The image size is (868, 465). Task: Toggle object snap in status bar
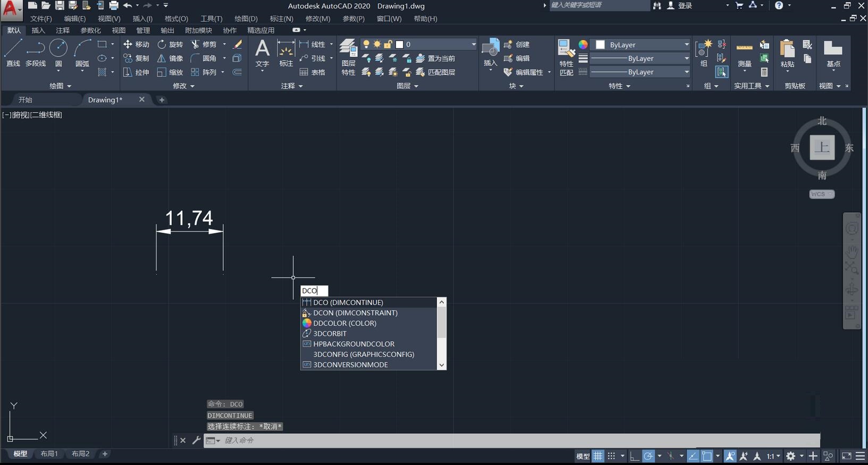tap(706, 456)
